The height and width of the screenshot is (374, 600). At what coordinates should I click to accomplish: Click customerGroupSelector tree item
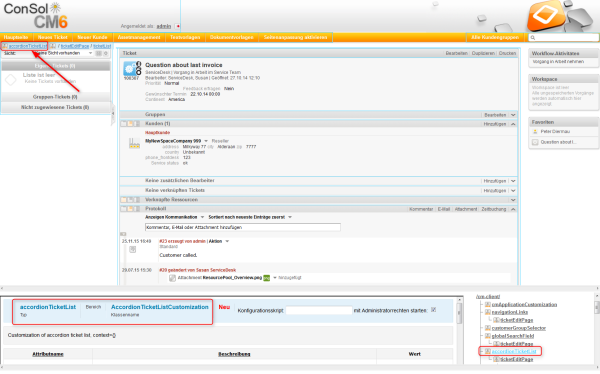tap(518, 328)
